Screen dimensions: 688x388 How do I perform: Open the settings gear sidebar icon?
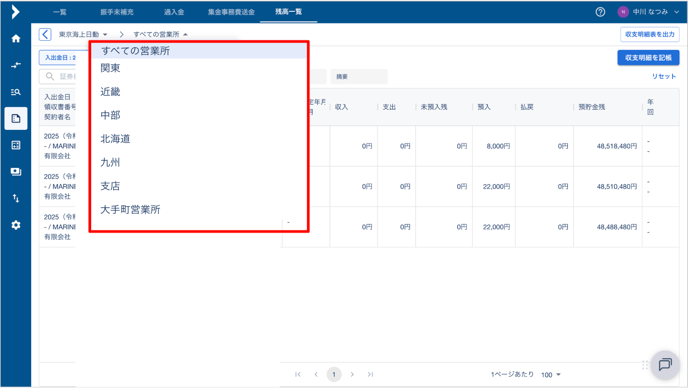16,225
